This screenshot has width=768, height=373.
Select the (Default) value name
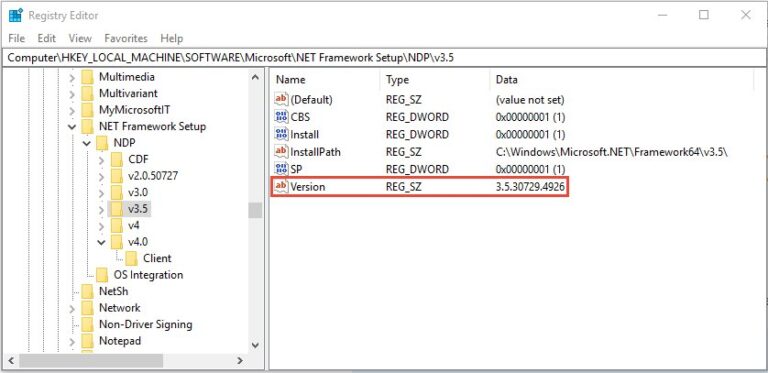[312, 99]
